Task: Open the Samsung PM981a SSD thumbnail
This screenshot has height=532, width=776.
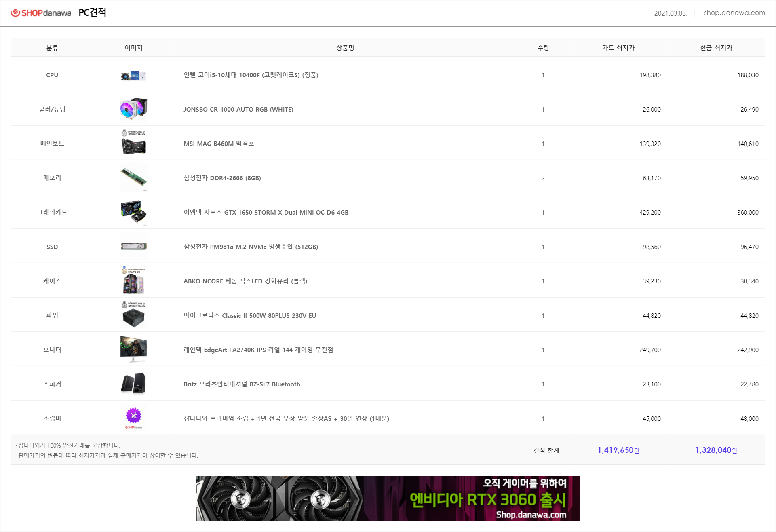Action: pos(133,247)
